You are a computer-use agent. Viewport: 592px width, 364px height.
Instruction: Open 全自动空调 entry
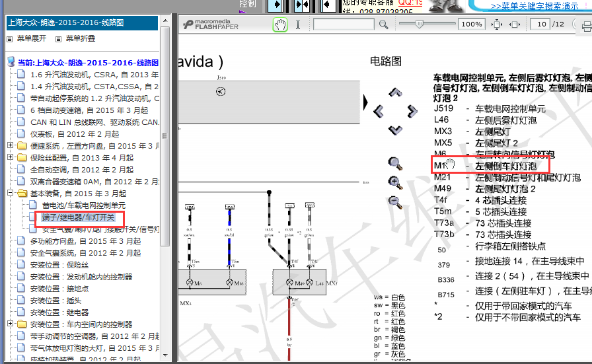pyautogui.click(x=82, y=170)
